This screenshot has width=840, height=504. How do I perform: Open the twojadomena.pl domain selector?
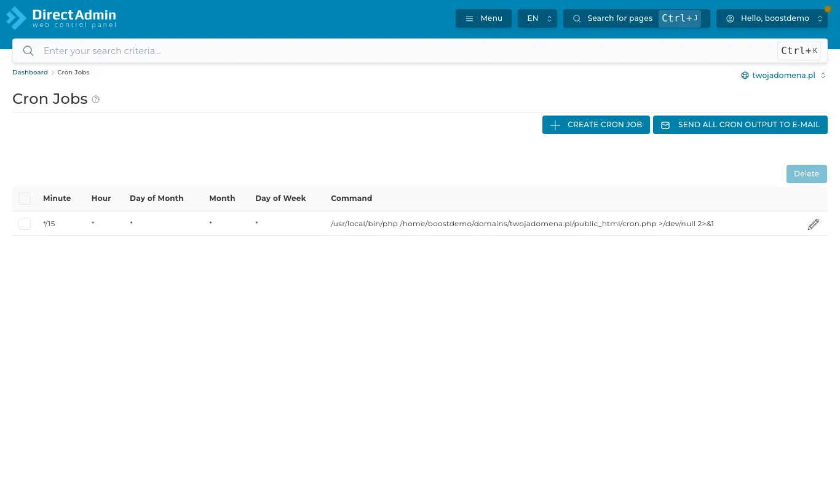pos(783,76)
